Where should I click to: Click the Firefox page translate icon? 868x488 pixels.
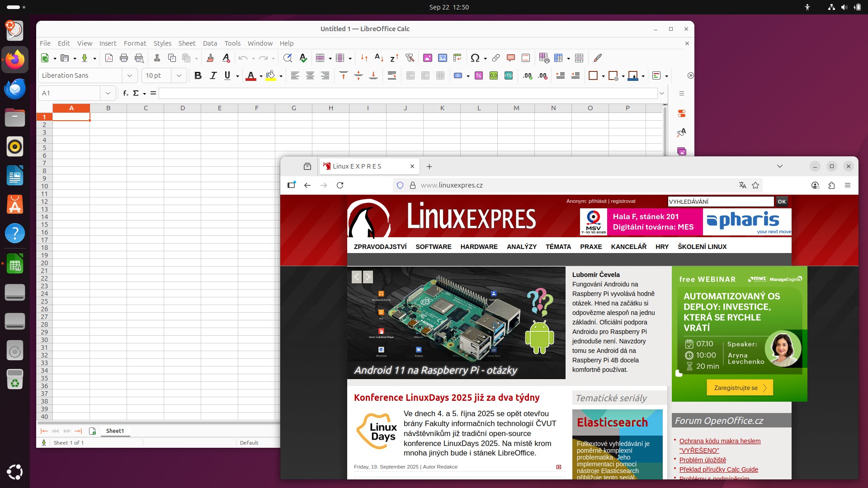pyautogui.click(x=742, y=185)
